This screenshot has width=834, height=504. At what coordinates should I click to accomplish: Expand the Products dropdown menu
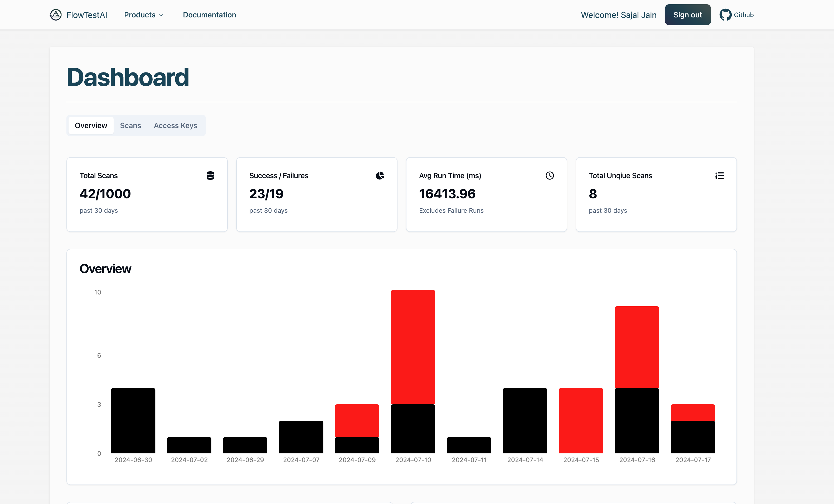tap(140, 15)
